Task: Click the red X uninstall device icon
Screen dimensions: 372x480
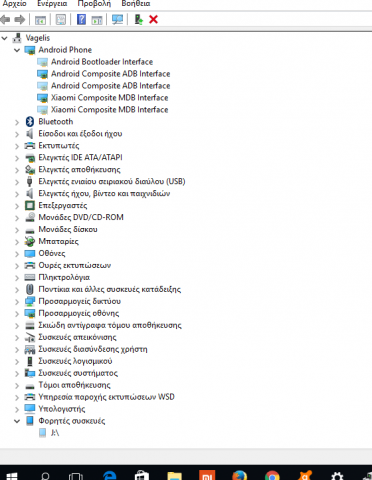Action: pos(153,20)
